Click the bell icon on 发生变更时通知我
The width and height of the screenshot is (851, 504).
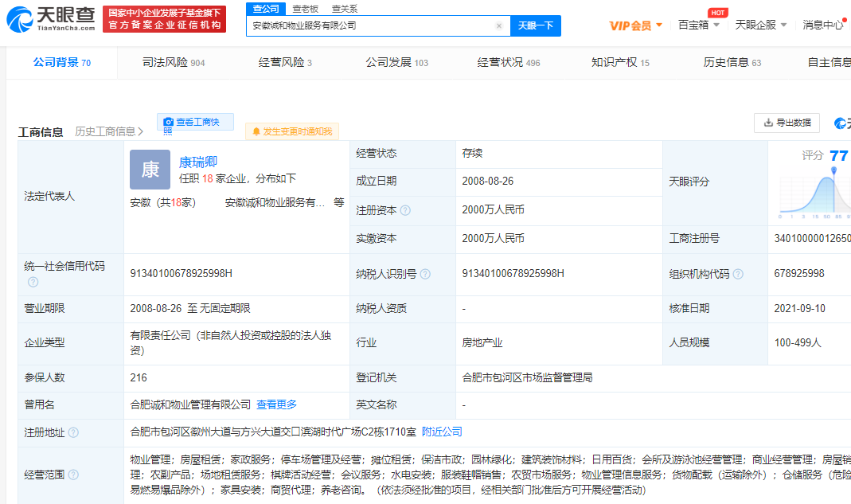256,131
